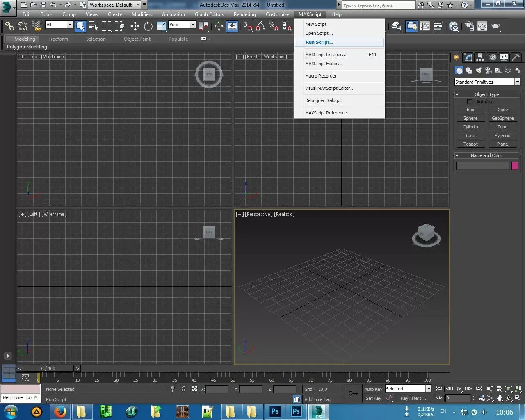Click Go to End playback button

click(x=479, y=389)
